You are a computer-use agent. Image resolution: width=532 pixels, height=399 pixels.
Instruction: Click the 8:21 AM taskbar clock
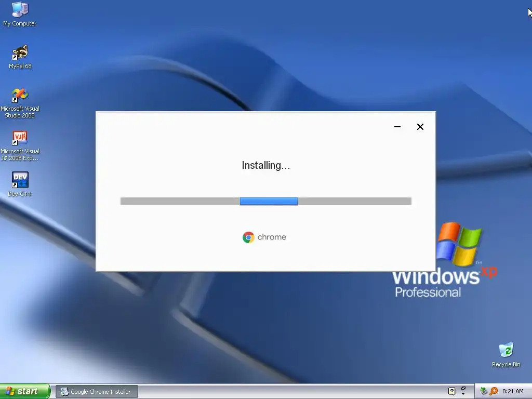coord(513,391)
